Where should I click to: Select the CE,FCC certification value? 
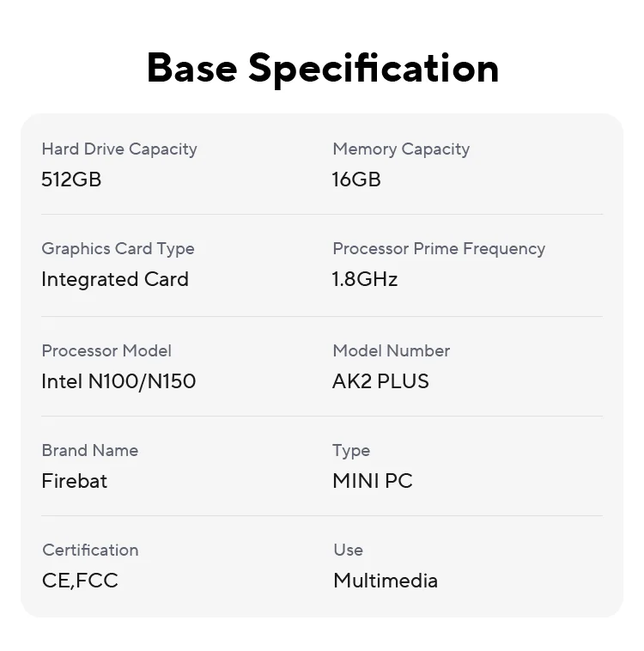click(80, 581)
